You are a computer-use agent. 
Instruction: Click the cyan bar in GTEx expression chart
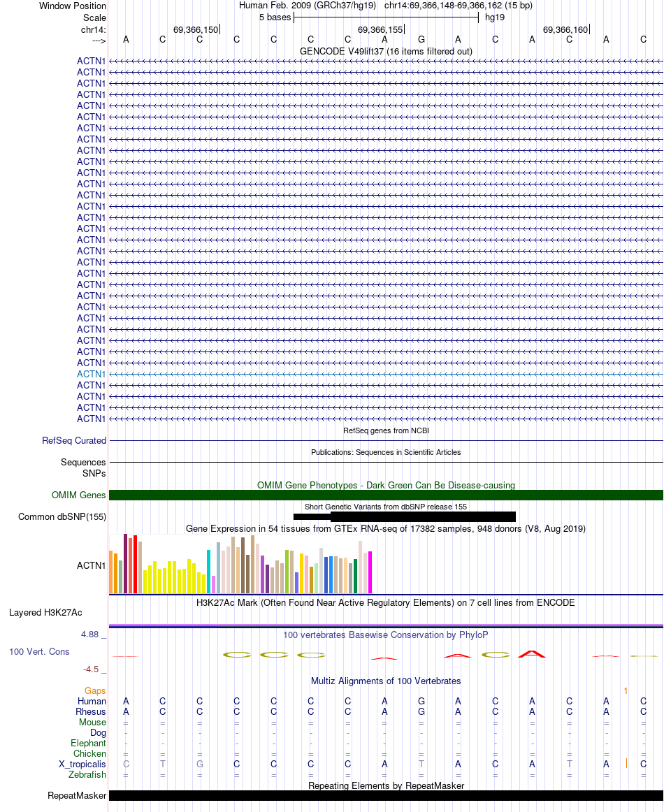click(209, 572)
